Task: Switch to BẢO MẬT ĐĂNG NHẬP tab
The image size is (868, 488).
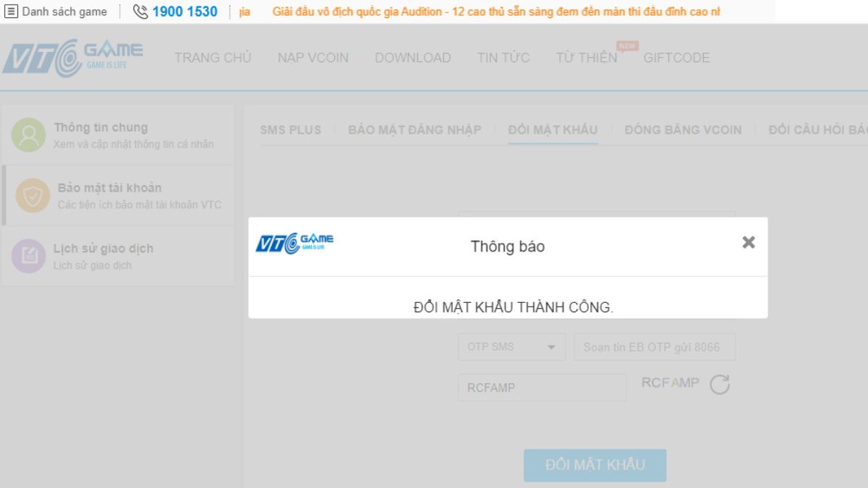Action: tap(414, 130)
